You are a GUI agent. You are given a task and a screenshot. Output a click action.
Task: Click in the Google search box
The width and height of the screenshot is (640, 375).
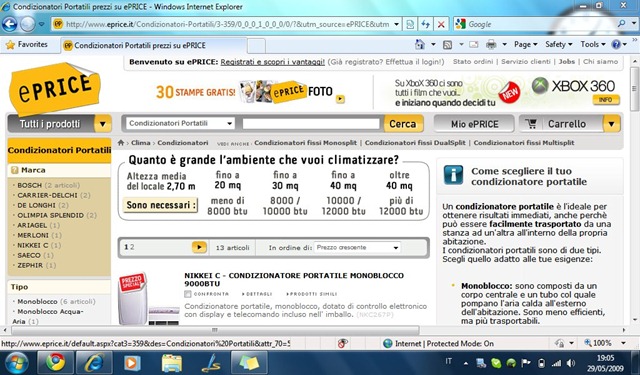[541, 24]
